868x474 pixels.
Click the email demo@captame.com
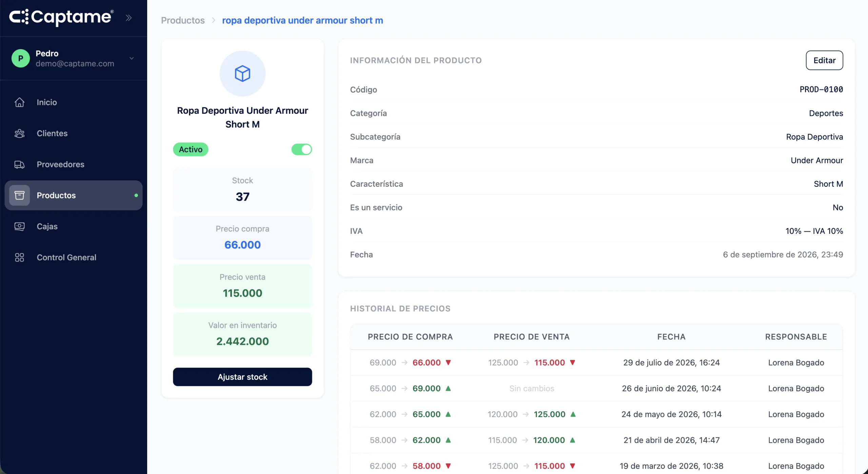75,64
